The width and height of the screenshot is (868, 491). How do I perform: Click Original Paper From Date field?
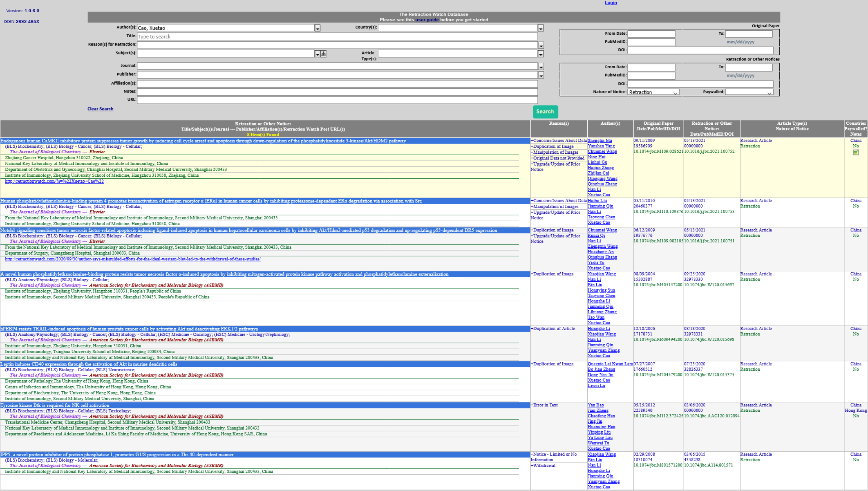pyautogui.click(x=651, y=34)
